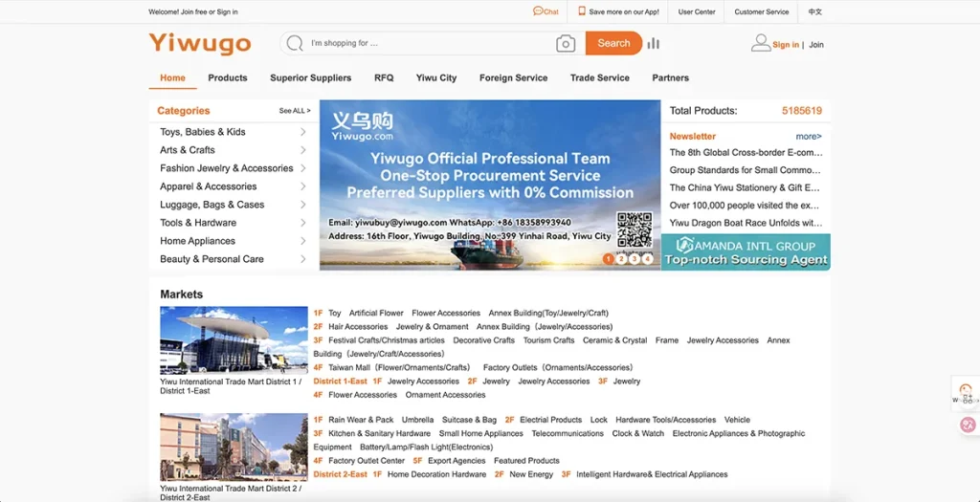The width and height of the screenshot is (980, 502).
Task: Go to Superior Suppliers tab
Action: 311,78
